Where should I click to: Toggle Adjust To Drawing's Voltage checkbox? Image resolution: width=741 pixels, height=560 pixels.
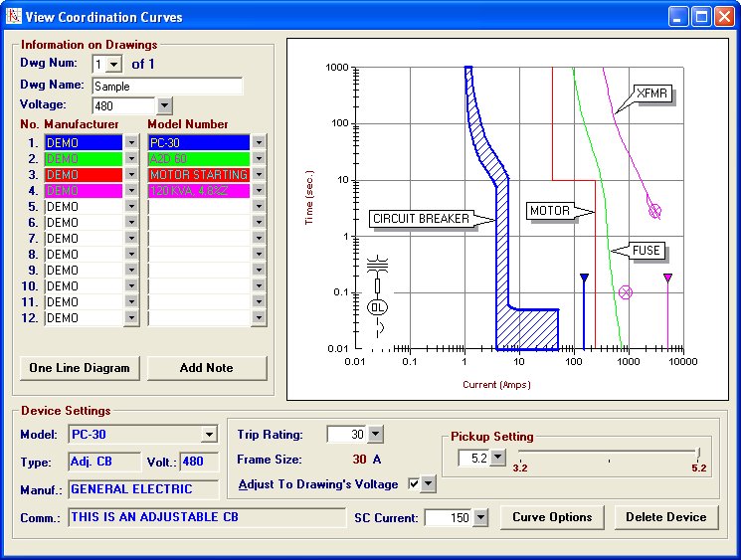tap(414, 484)
